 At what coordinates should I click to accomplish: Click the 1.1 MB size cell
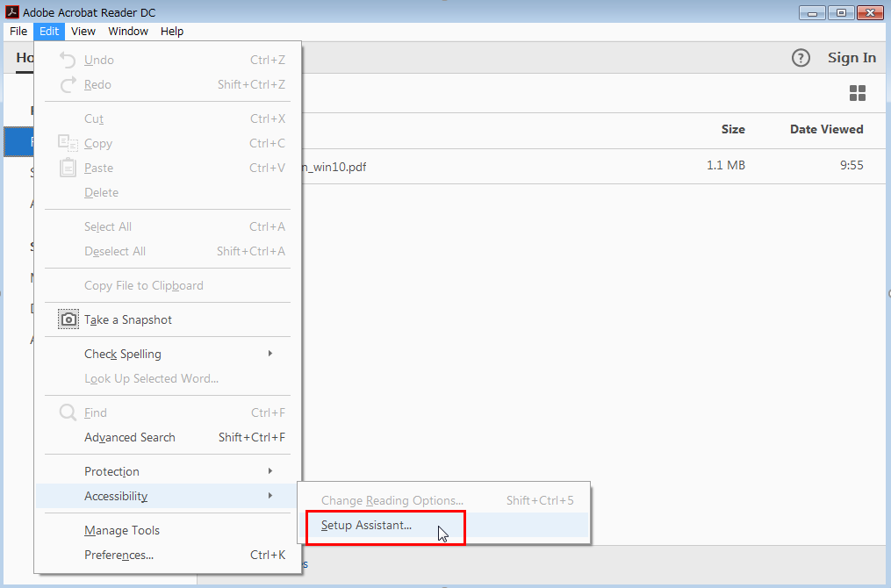(x=726, y=165)
